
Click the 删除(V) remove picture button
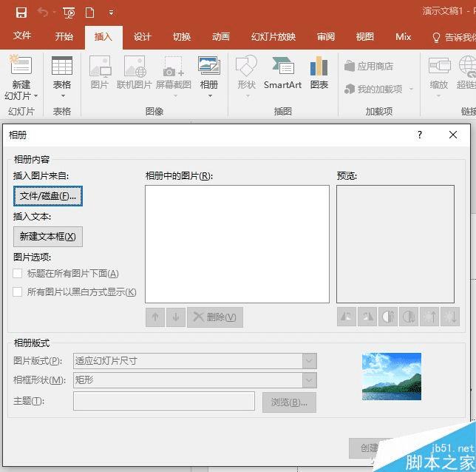pos(215,317)
